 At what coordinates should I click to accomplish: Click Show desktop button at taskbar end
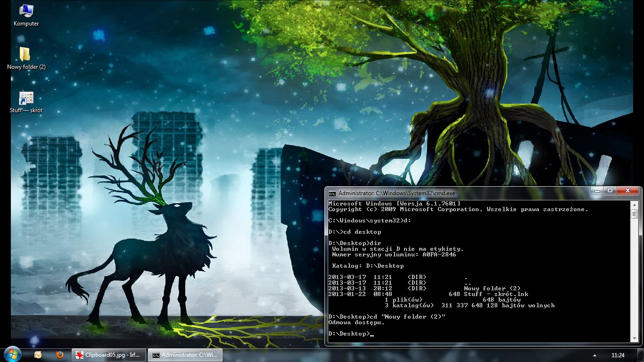pos(640,355)
